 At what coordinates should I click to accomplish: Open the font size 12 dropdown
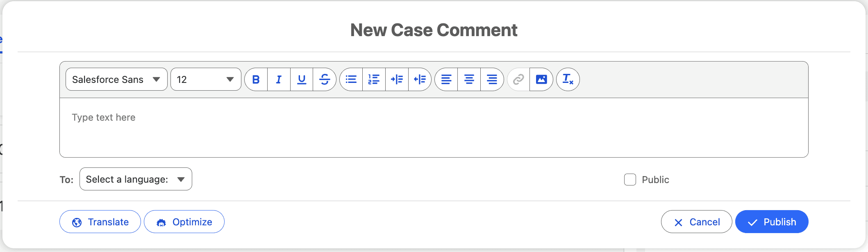[x=205, y=79]
